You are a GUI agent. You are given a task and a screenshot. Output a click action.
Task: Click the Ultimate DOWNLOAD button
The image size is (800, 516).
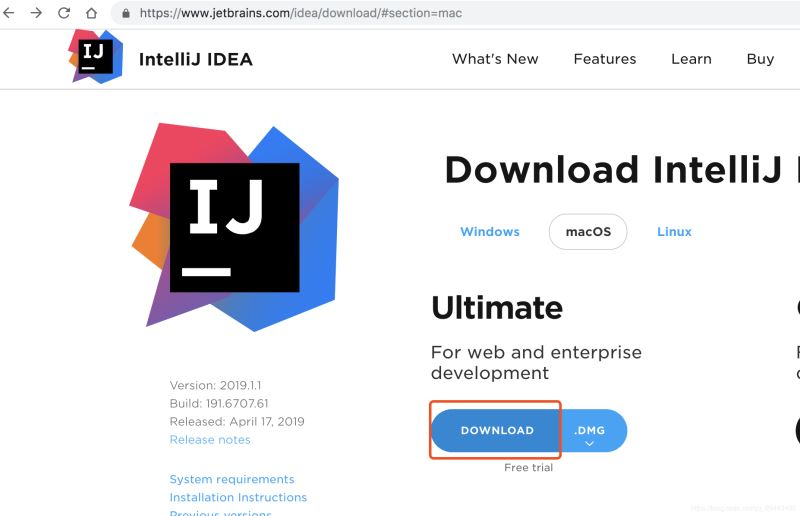pos(496,430)
